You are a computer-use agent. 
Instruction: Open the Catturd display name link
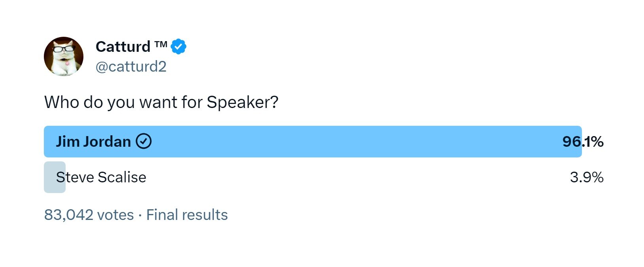pos(123,47)
